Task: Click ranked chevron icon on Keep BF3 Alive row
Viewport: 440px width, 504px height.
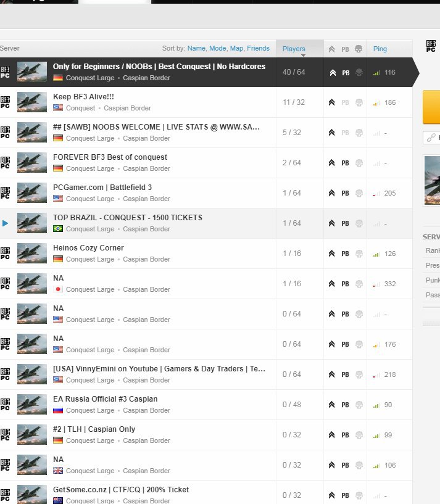Action: pyautogui.click(x=331, y=102)
